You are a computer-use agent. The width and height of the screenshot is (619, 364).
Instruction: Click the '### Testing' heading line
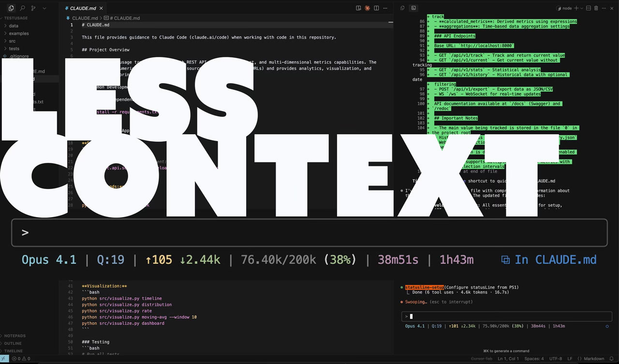pos(95,342)
